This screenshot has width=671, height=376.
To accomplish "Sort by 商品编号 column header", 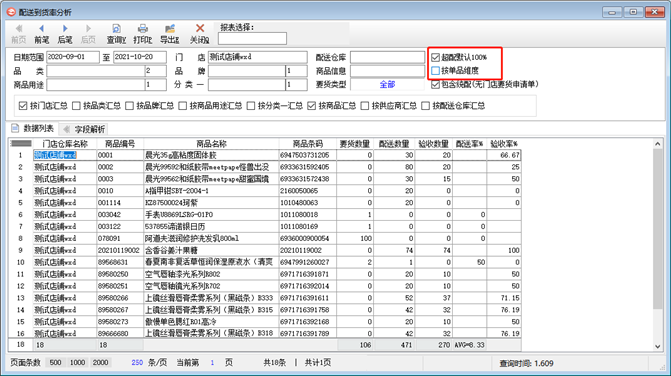I will pyautogui.click(x=120, y=144).
